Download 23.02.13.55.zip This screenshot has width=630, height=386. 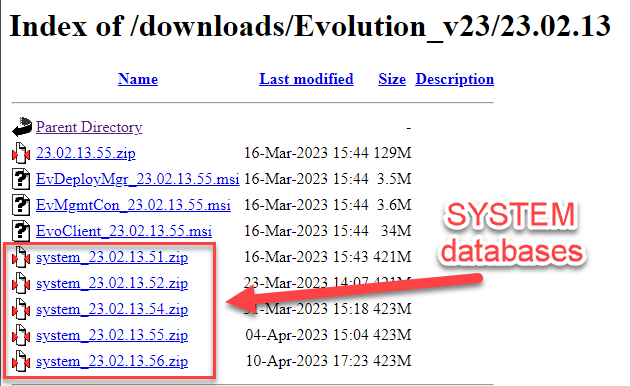point(86,153)
